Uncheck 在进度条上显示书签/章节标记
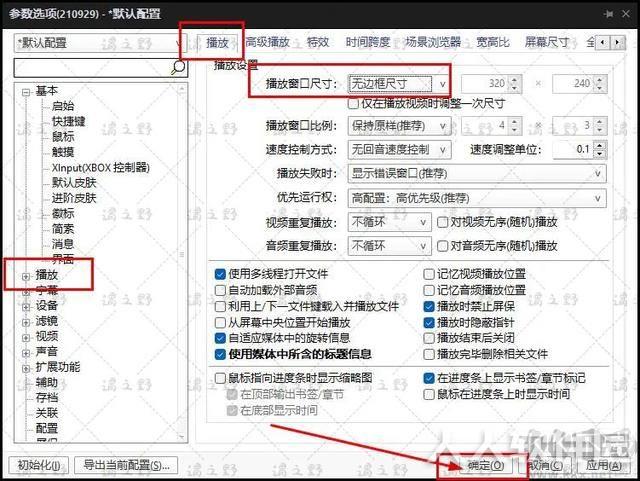 click(x=429, y=378)
